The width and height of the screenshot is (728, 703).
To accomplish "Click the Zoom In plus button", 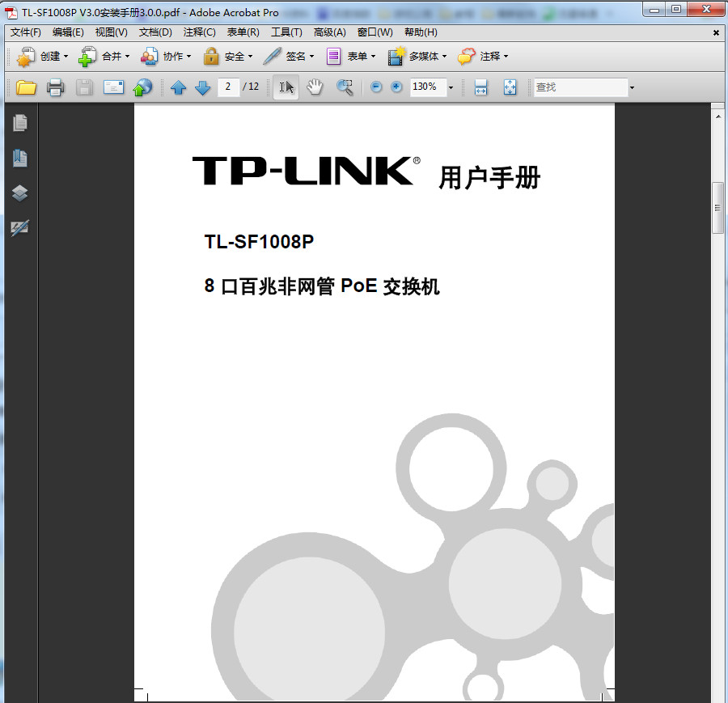I will point(396,87).
